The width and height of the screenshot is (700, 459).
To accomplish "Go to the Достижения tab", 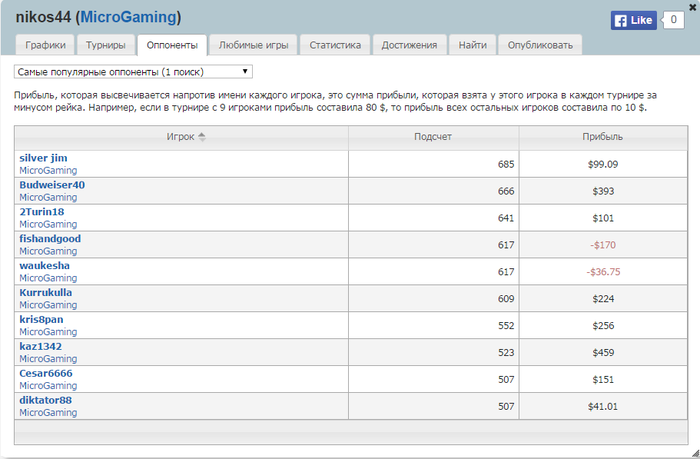I will (409, 45).
